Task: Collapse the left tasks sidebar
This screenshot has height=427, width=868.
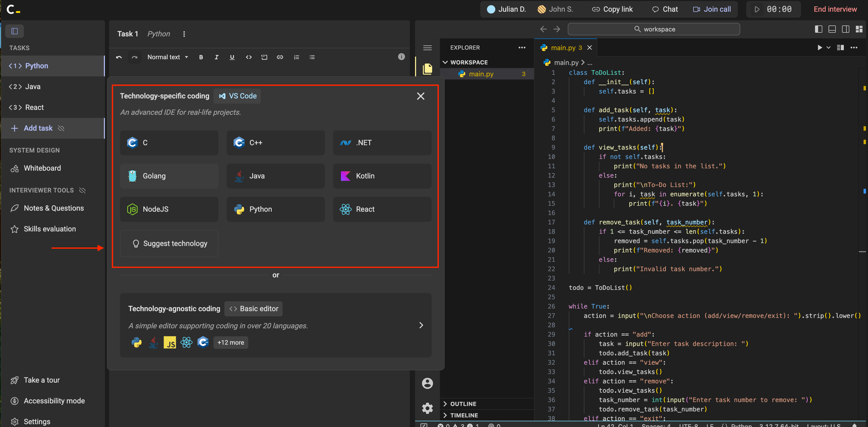Action: click(15, 31)
